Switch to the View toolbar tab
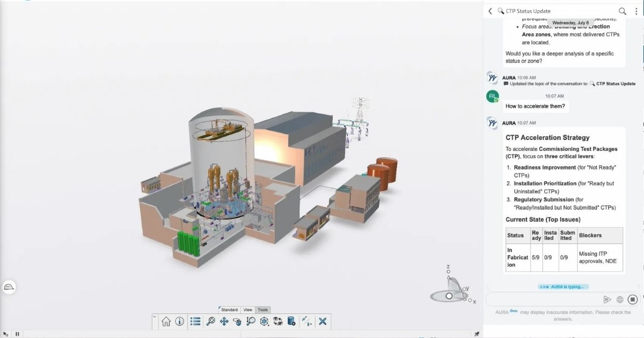 point(247,310)
